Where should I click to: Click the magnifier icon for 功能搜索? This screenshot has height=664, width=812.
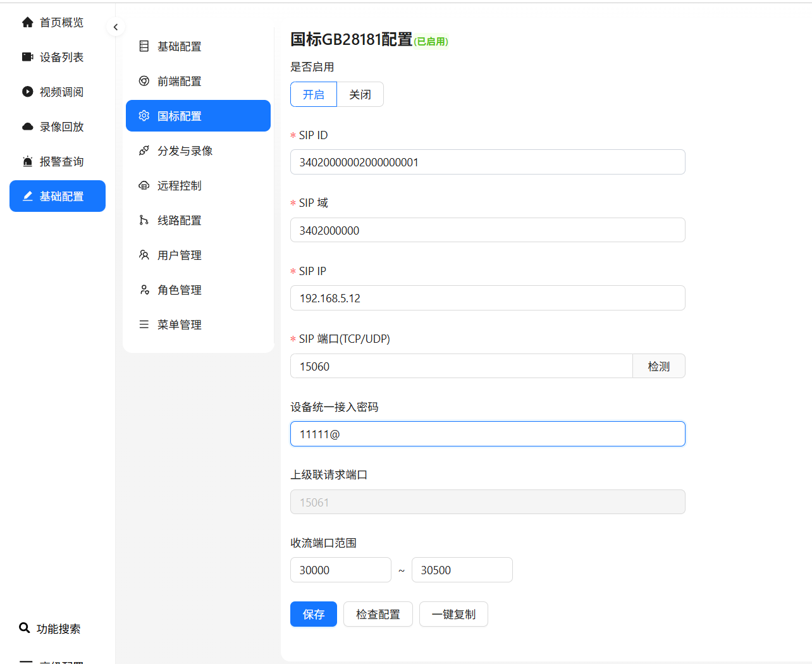(25, 628)
